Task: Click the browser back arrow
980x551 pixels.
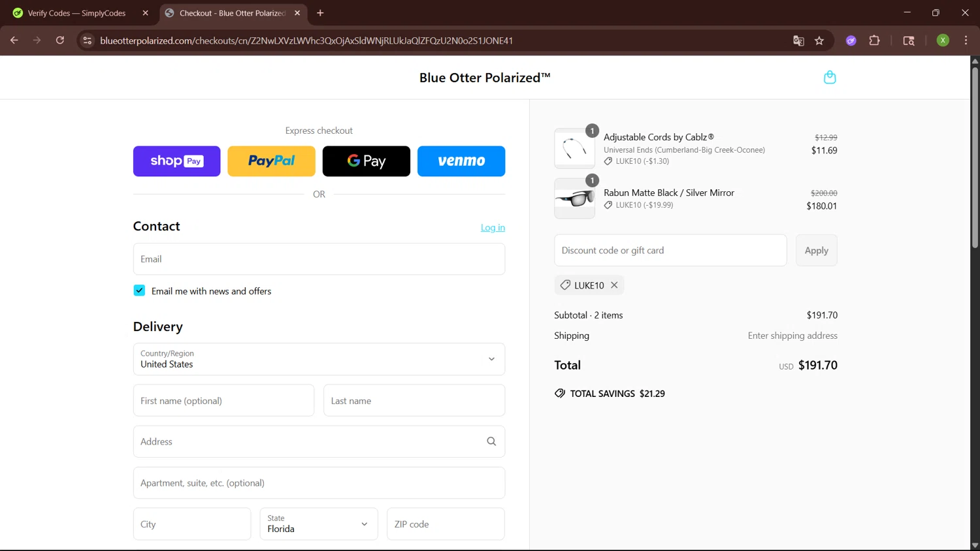Action: 14,40
